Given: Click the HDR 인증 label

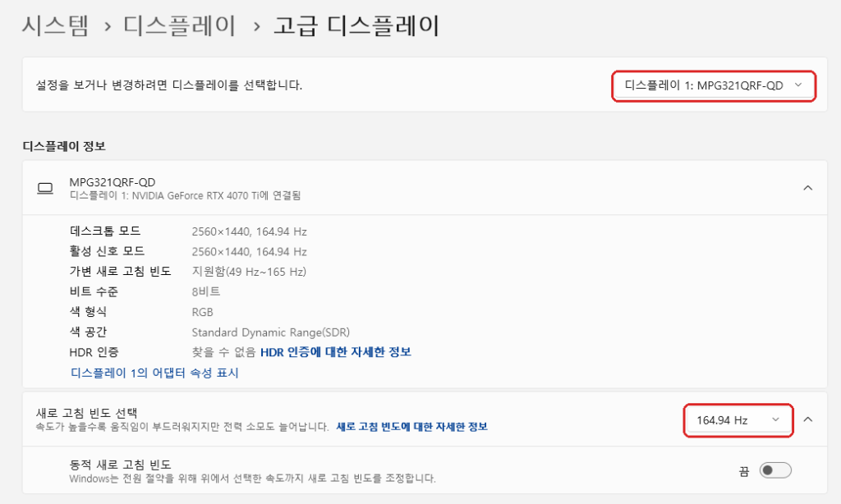Looking at the screenshot, I should pos(94,352).
